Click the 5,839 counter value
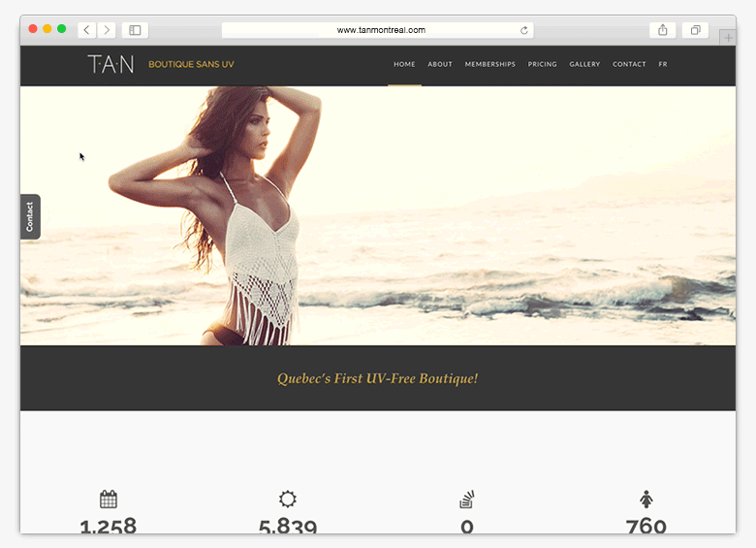Image resolution: width=756 pixels, height=548 pixels. pyautogui.click(x=288, y=526)
